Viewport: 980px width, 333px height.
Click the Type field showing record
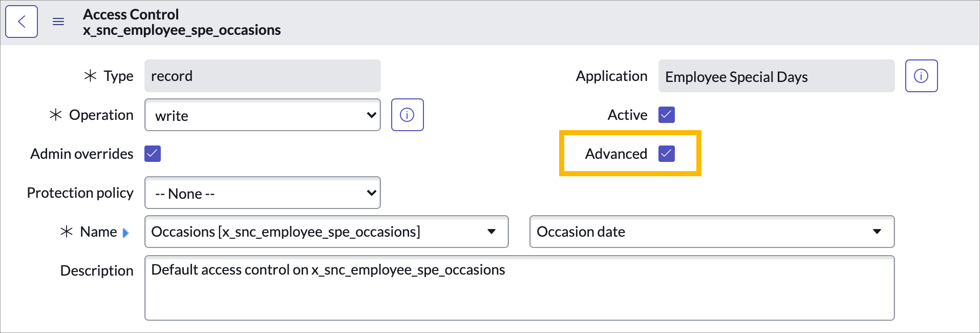click(263, 76)
